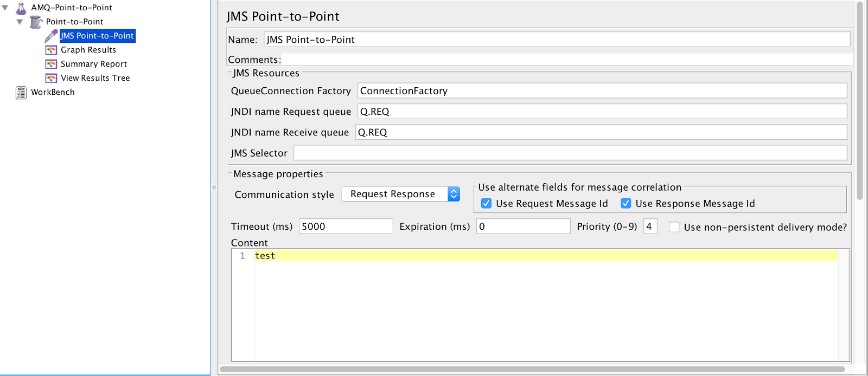Click the JMS Selector input field
The image size is (868, 376).
(570, 153)
